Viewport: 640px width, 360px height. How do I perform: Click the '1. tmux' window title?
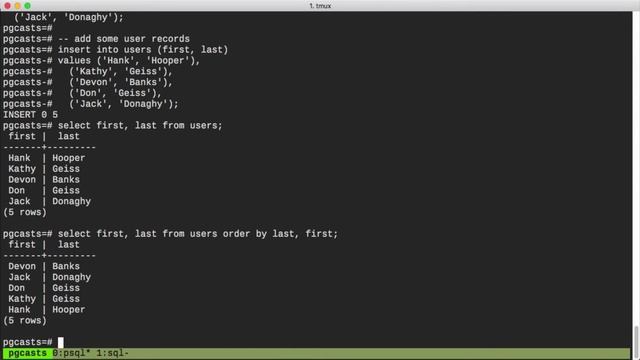(320, 6)
